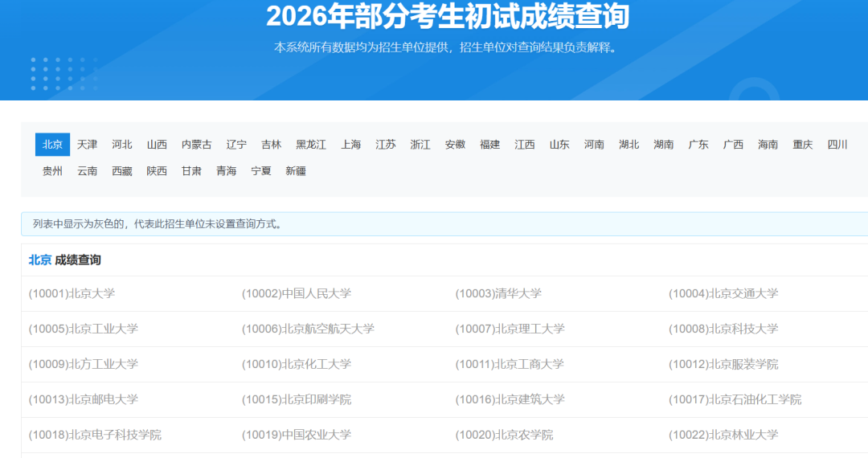Select the (10017)北京石油化工学院 link
This screenshot has height=458, width=868.
735,400
